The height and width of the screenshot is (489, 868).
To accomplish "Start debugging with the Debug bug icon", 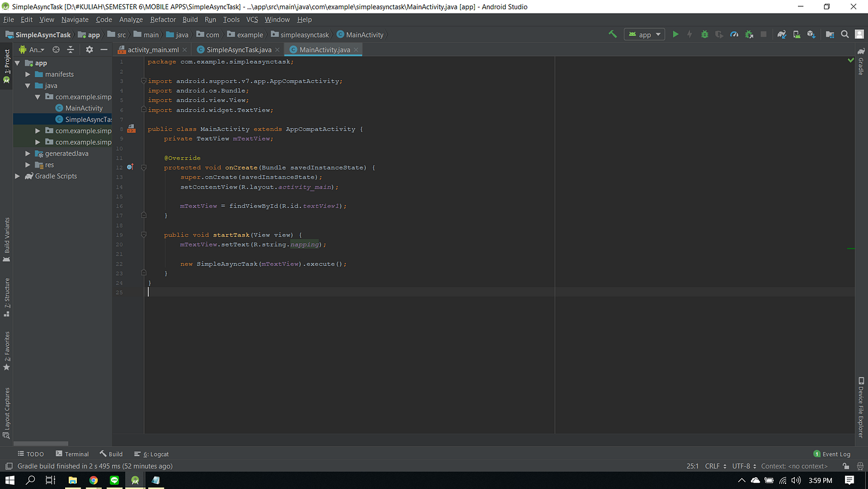I will [x=704, y=35].
